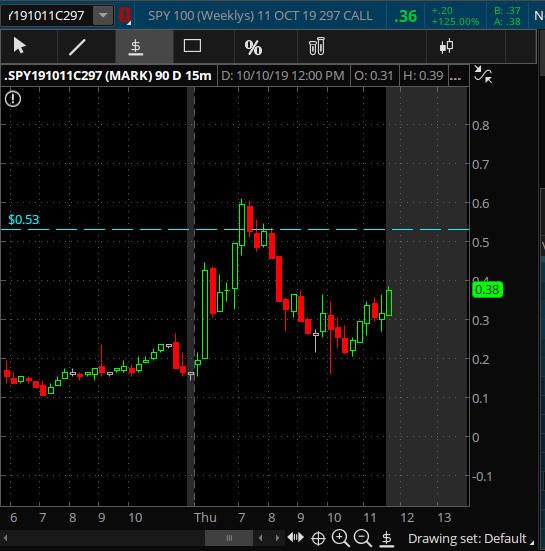Open candlestick chart style settings
This screenshot has width=545, height=551.
tap(446, 46)
